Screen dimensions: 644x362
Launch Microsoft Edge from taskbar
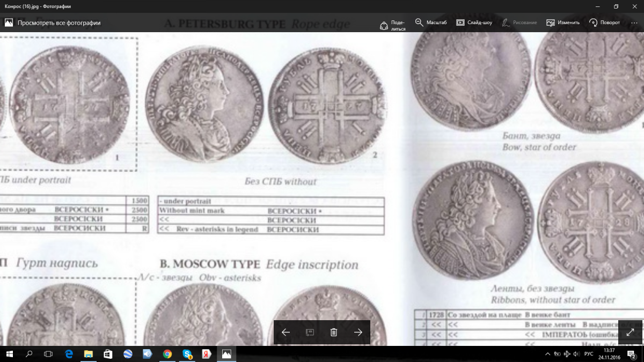[69, 354]
